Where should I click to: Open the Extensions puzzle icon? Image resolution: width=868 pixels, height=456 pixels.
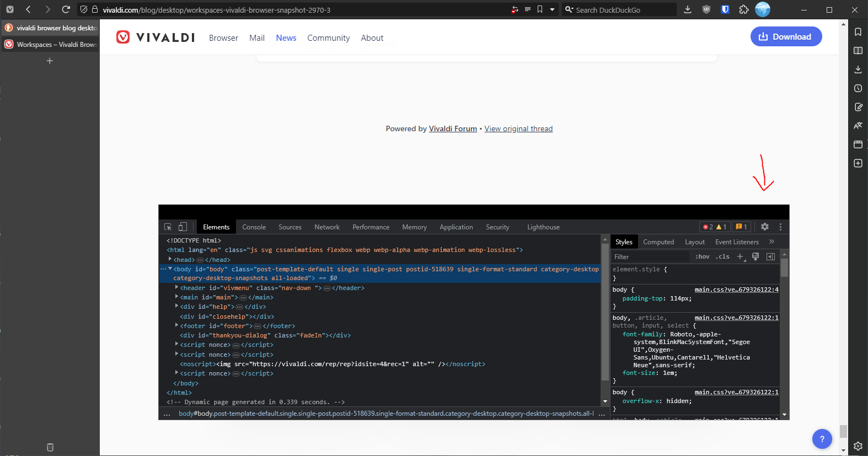tap(744, 9)
